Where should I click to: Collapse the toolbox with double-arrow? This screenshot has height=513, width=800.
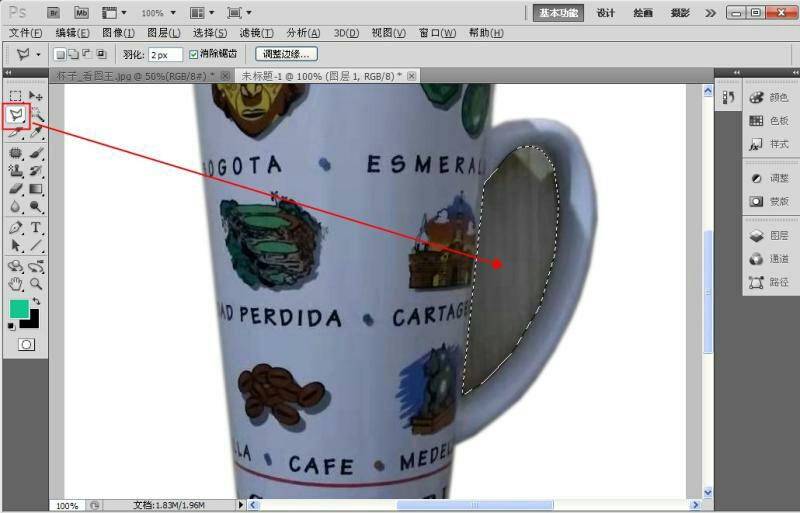click(x=8, y=73)
